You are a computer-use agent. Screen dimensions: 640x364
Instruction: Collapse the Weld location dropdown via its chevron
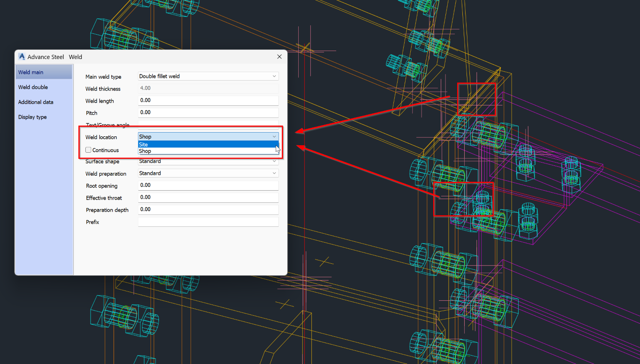[274, 136]
